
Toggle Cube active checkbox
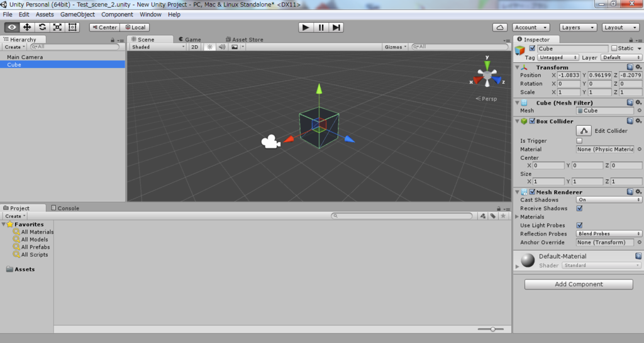(532, 48)
